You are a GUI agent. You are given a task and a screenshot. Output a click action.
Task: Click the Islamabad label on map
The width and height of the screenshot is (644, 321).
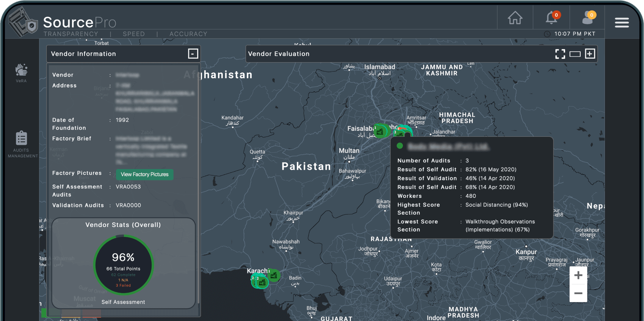point(379,67)
